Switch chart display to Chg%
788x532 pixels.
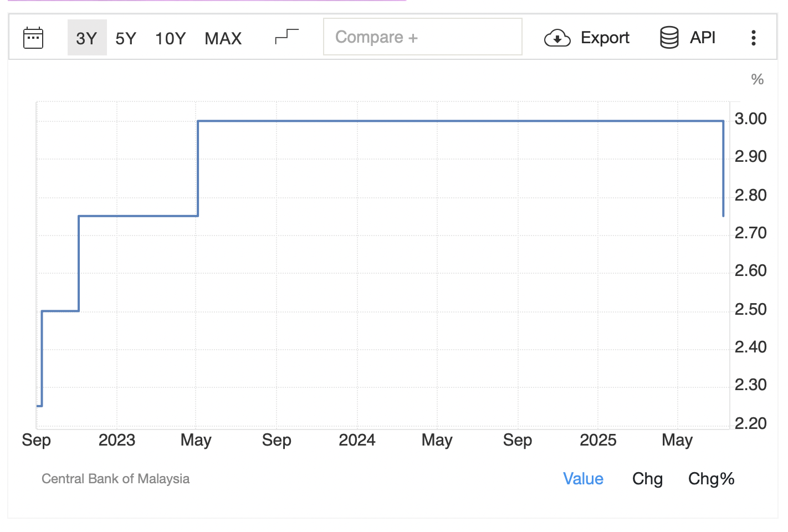[x=711, y=479]
